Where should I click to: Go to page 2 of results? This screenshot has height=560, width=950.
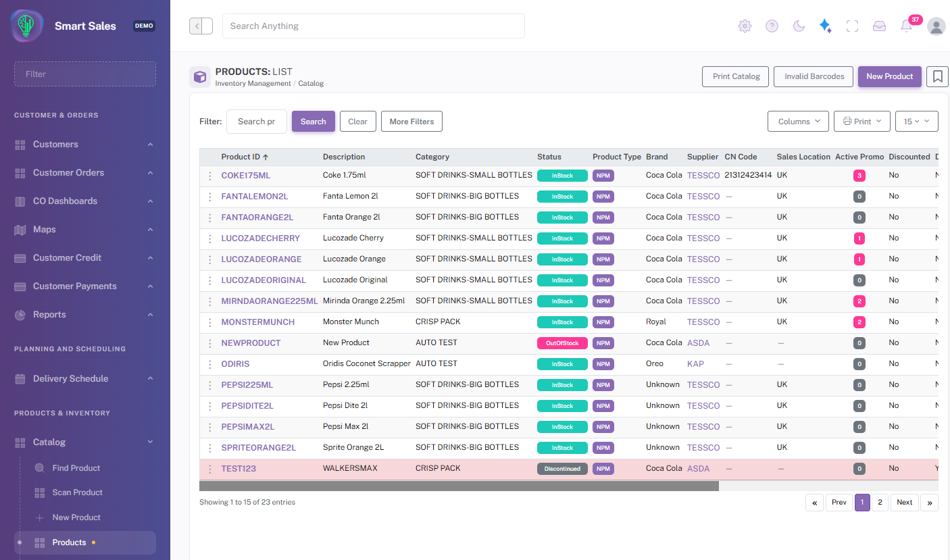coord(880,503)
